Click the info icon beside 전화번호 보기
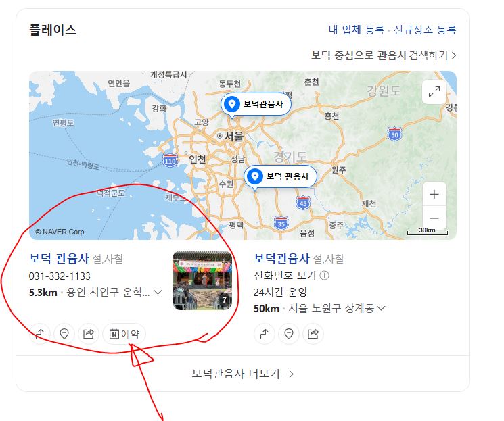The image size is (504, 421). (x=325, y=276)
